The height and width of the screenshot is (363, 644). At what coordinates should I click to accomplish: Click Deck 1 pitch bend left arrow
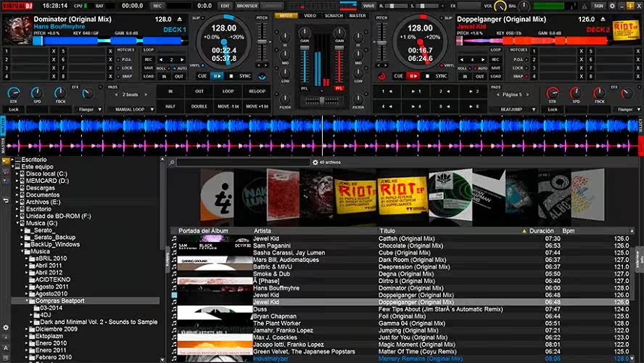[259, 65]
